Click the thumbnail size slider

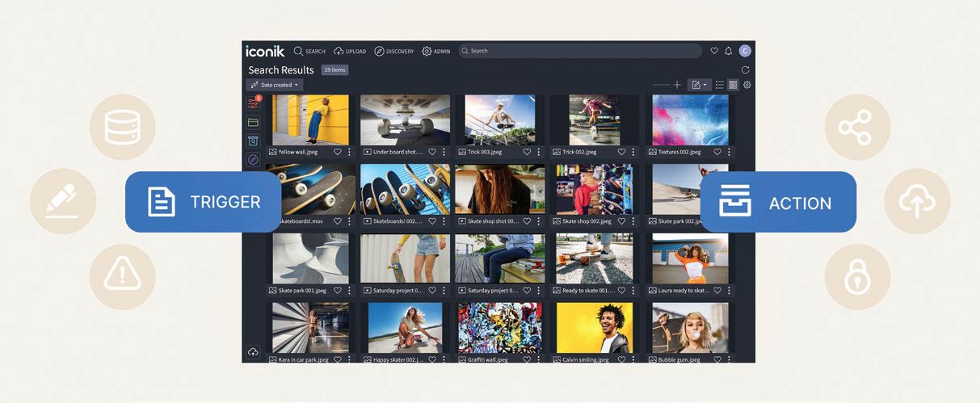pyautogui.click(x=661, y=85)
